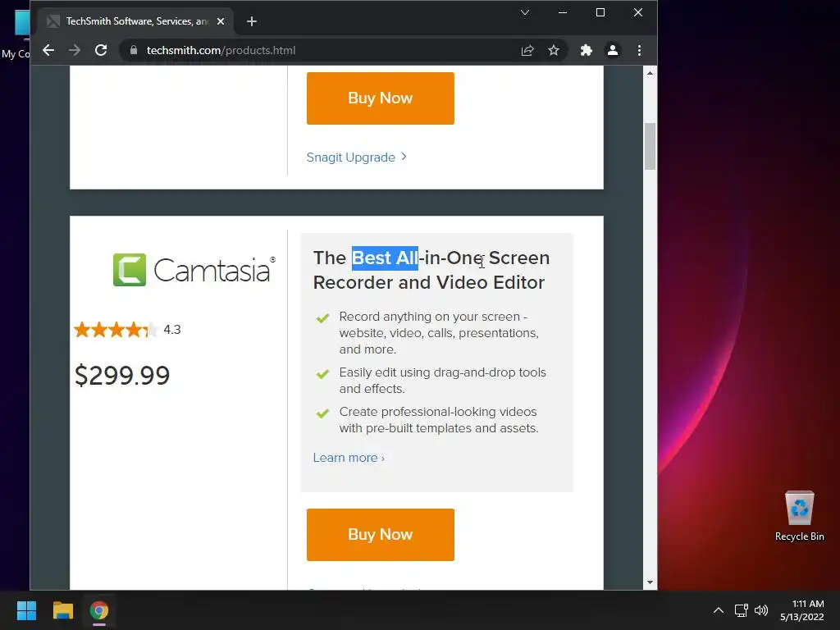Share this page via share icon

tap(527, 50)
